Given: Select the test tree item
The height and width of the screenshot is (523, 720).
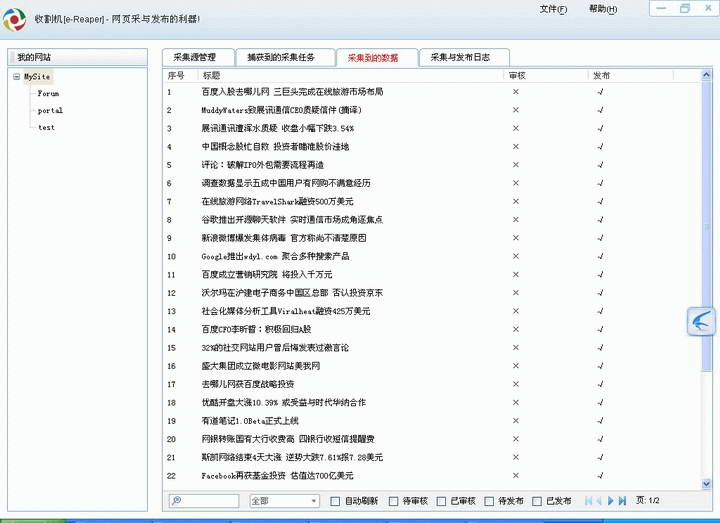Looking at the screenshot, I should (x=46, y=128).
